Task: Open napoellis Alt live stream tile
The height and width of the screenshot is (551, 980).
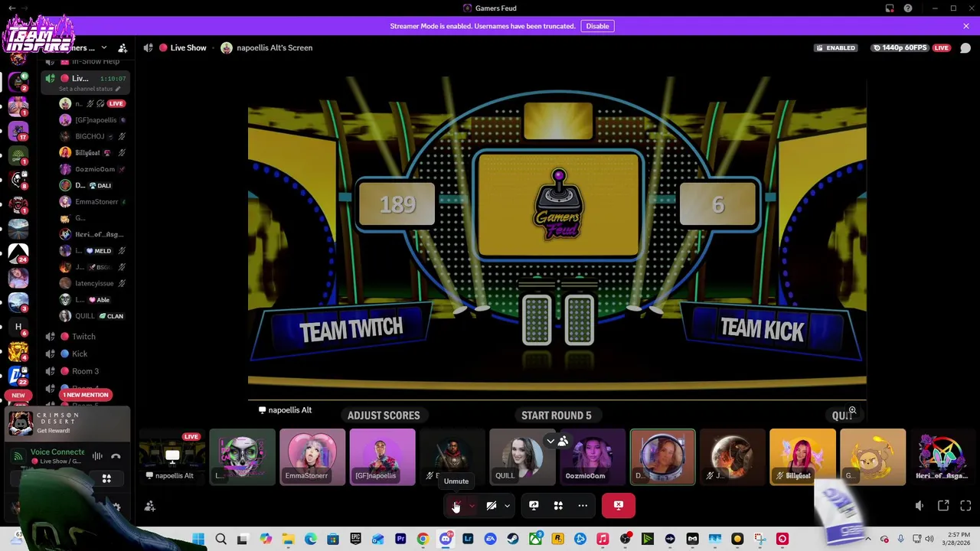Action: click(x=172, y=457)
